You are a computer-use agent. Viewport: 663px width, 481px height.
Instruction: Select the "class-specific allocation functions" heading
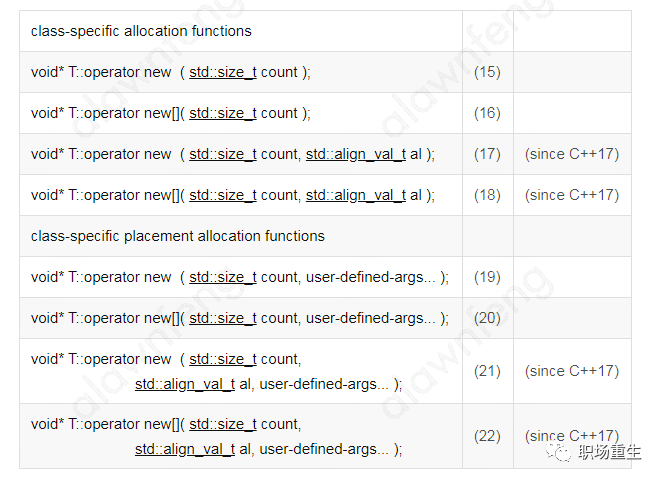point(141,31)
